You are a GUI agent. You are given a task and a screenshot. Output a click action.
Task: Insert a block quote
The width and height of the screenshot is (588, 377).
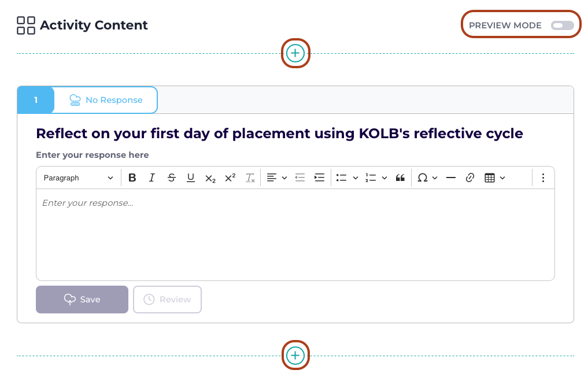click(400, 178)
